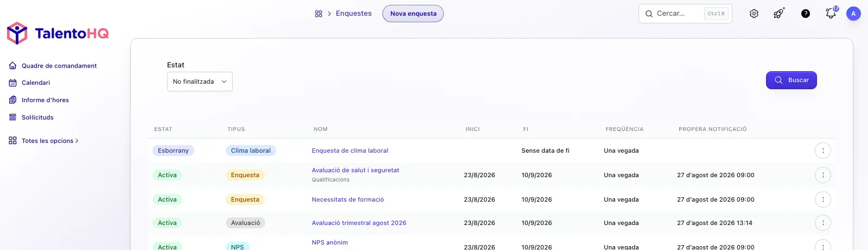Sort by the ESTAT column header
This screenshot has height=250, width=868.
[x=163, y=129]
